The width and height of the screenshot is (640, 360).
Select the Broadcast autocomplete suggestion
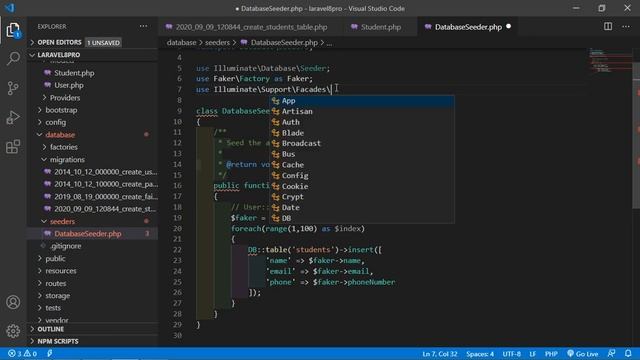point(361,143)
